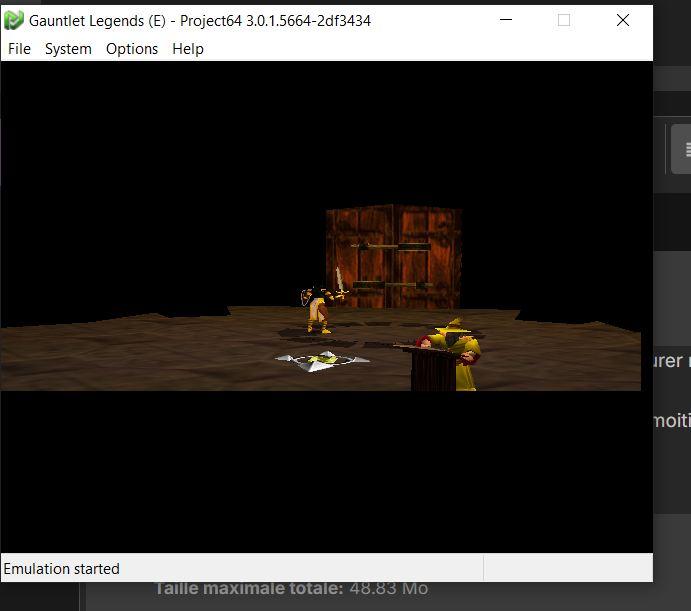Image resolution: width=691 pixels, height=611 pixels.
Task: Click the "Emulation started" status bar text
Action: [61, 569]
